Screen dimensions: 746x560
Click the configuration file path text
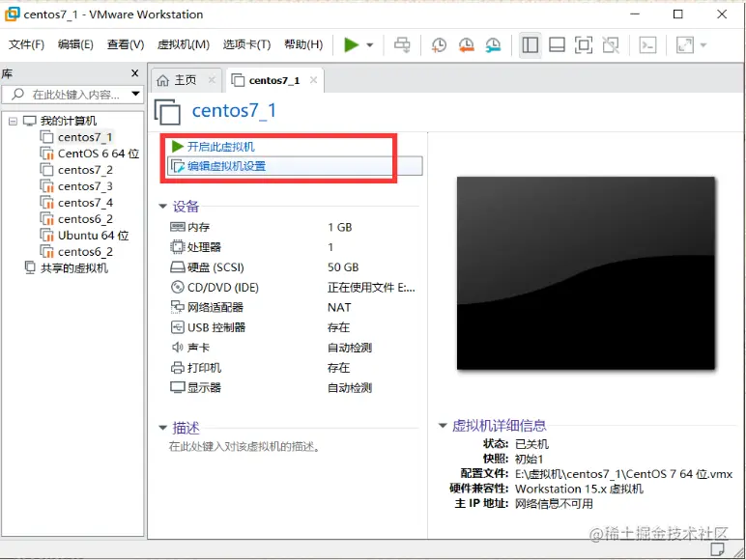623,474
